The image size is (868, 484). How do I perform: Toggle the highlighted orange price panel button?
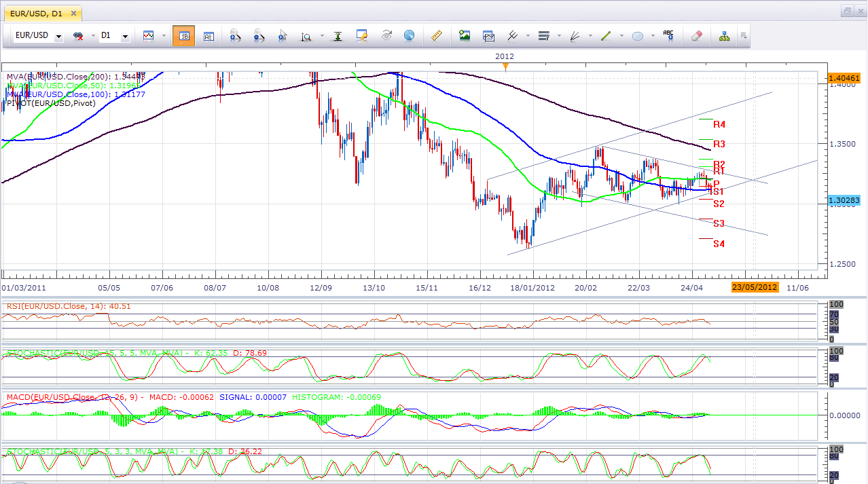pos(183,36)
